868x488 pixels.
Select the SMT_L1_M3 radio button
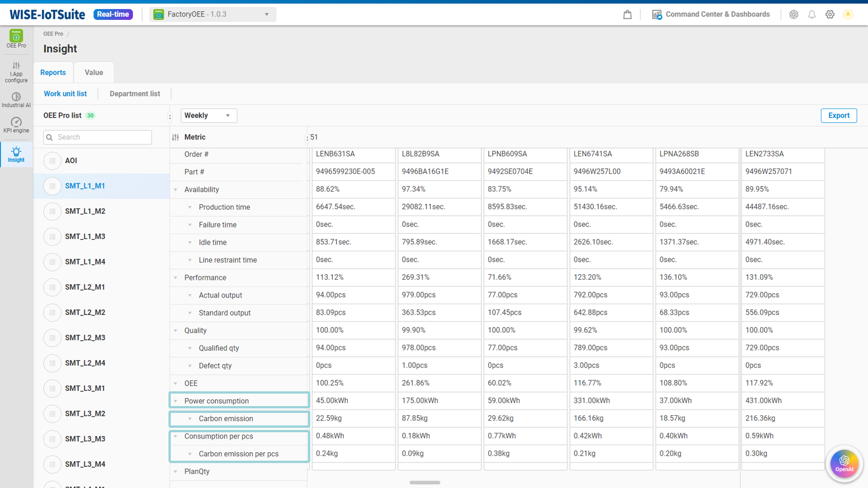(x=52, y=237)
